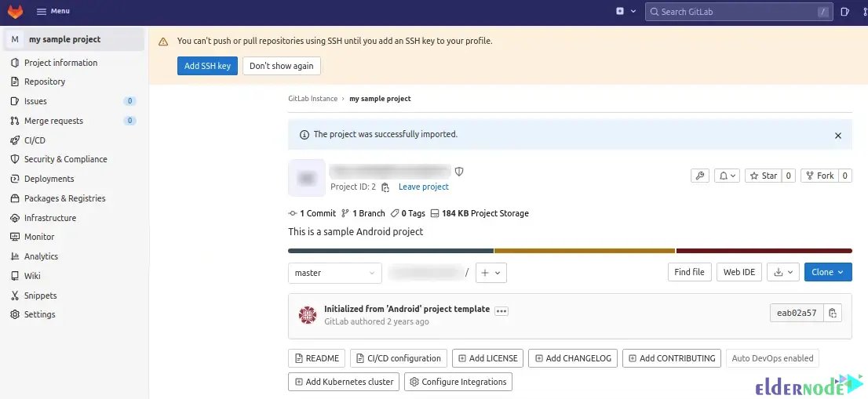Click the new item plus icon in top bar
Screen dimensions: 868x399
(623, 11)
